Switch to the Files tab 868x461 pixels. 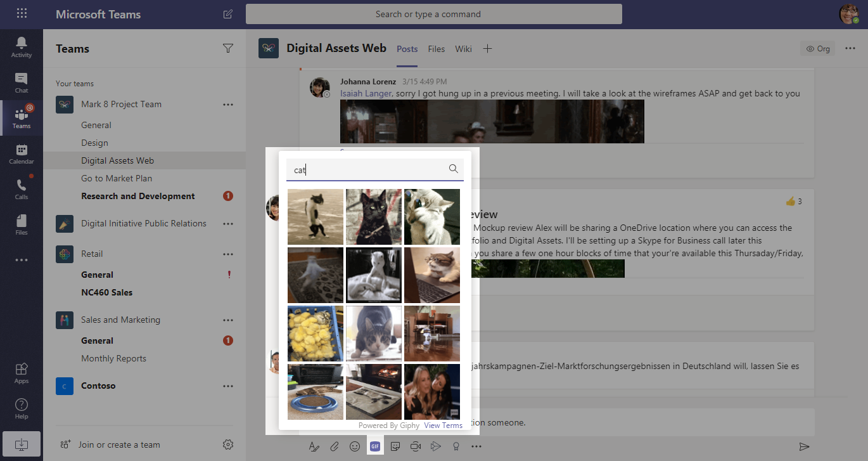click(436, 49)
